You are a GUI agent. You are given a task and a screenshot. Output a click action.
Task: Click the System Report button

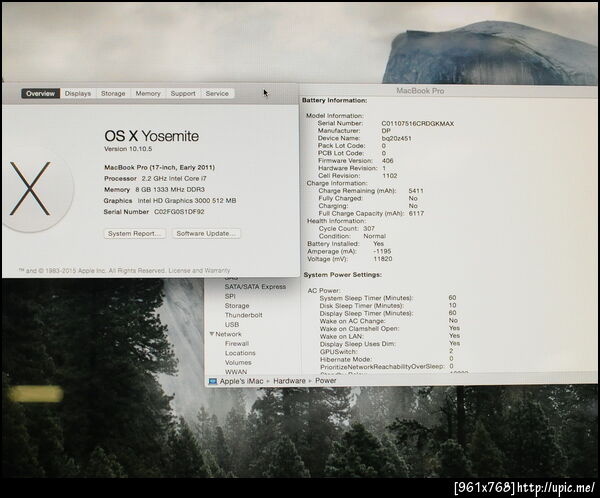134,233
